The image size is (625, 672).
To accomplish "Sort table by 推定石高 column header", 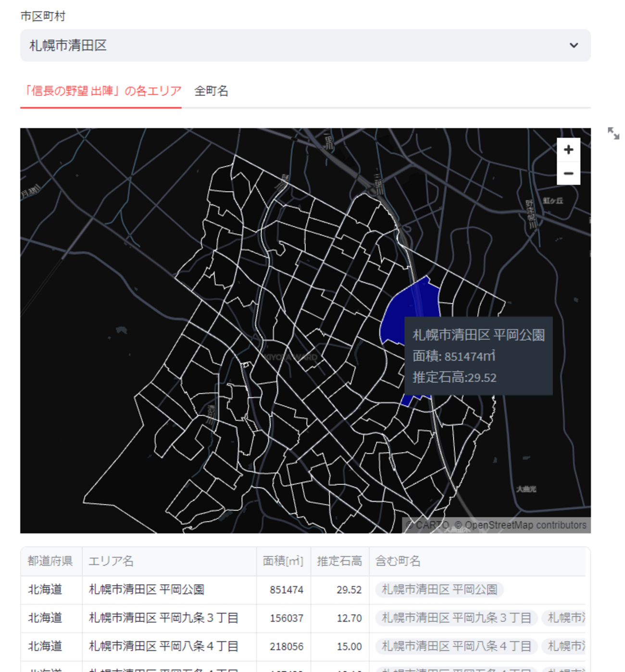I will point(339,561).
